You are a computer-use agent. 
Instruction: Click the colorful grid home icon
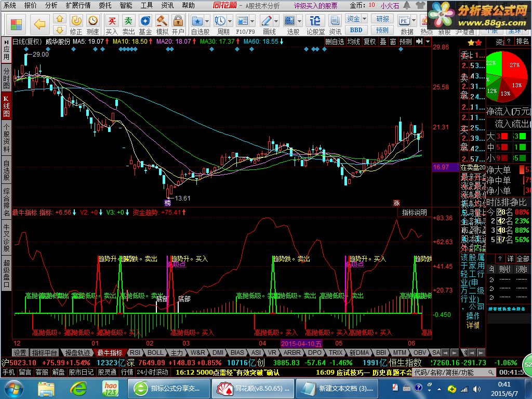coord(16,25)
